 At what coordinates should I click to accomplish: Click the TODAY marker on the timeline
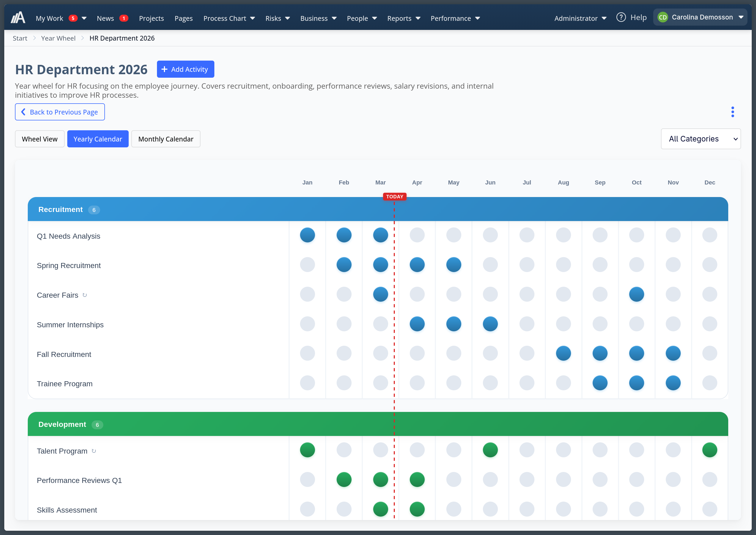coord(394,196)
